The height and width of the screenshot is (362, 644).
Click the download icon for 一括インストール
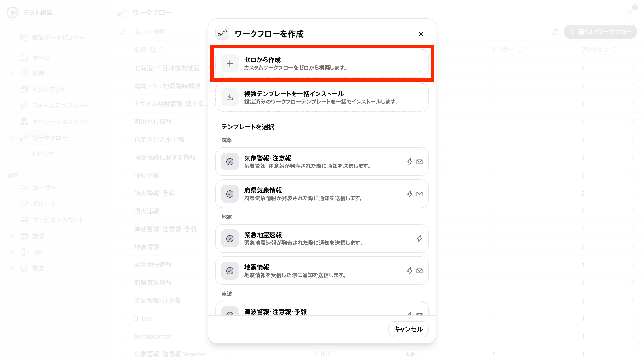[230, 97]
